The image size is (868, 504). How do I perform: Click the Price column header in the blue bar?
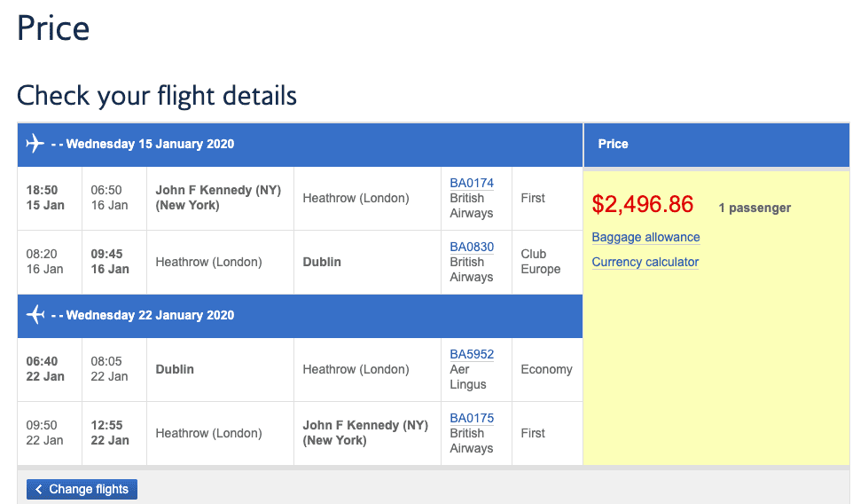point(613,144)
